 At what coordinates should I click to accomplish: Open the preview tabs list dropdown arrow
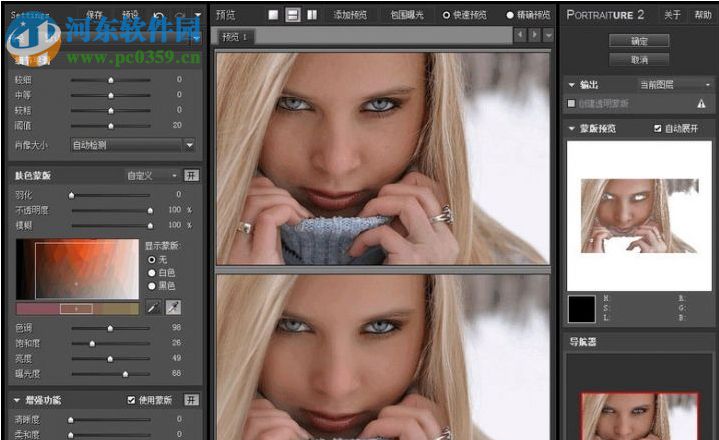pyautogui.click(x=548, y=35)
